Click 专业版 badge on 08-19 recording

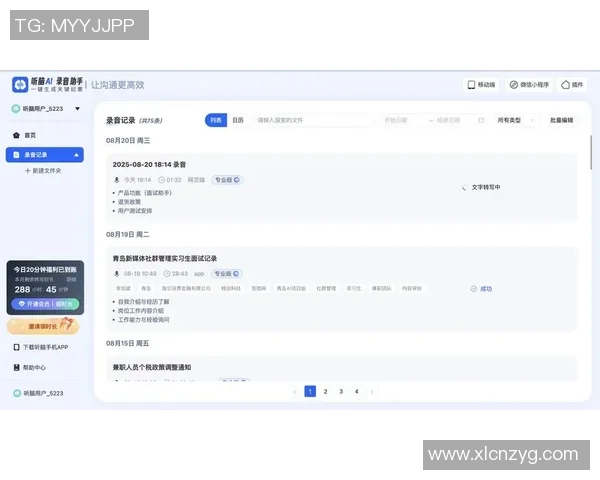(x=227, y=274)
